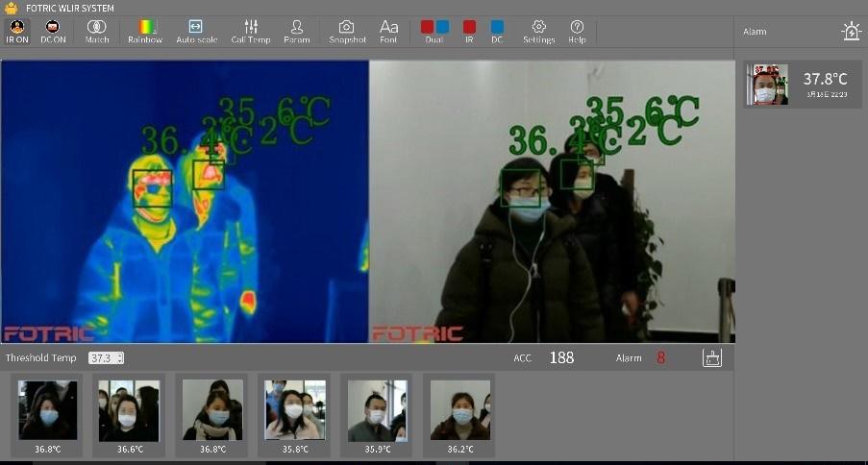Open the Settings gear

click(538, 32)
